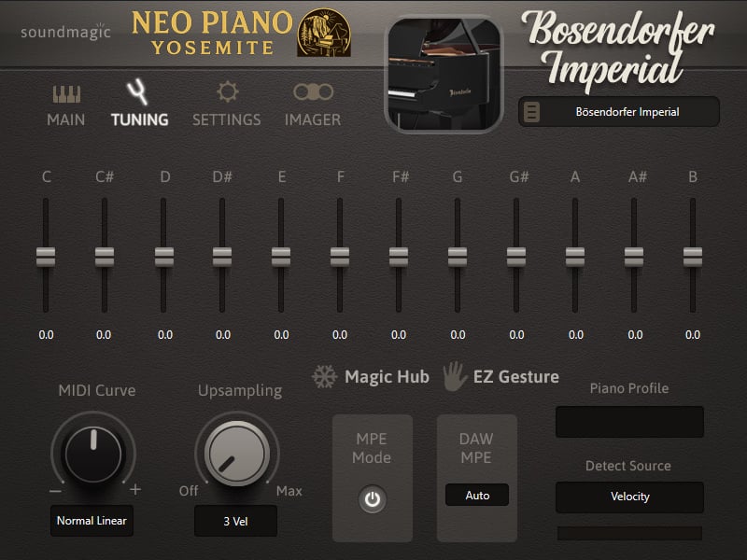Expand the Detect Source Velocity dropdown
This screenshot has width=747, height=560.
(x=629, y=497)
